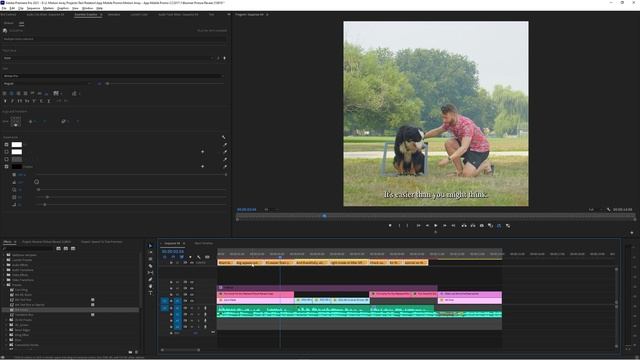This screenshot has height=360, width=640.
Task: Click the Lift button in Program monitor
Action: click(464, 225)
